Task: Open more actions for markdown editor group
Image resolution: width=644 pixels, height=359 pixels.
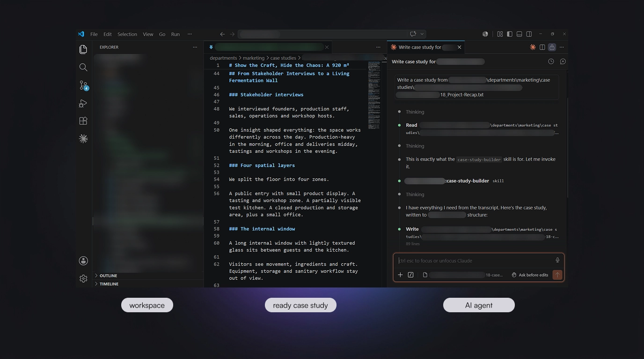Action: [378, 47]
